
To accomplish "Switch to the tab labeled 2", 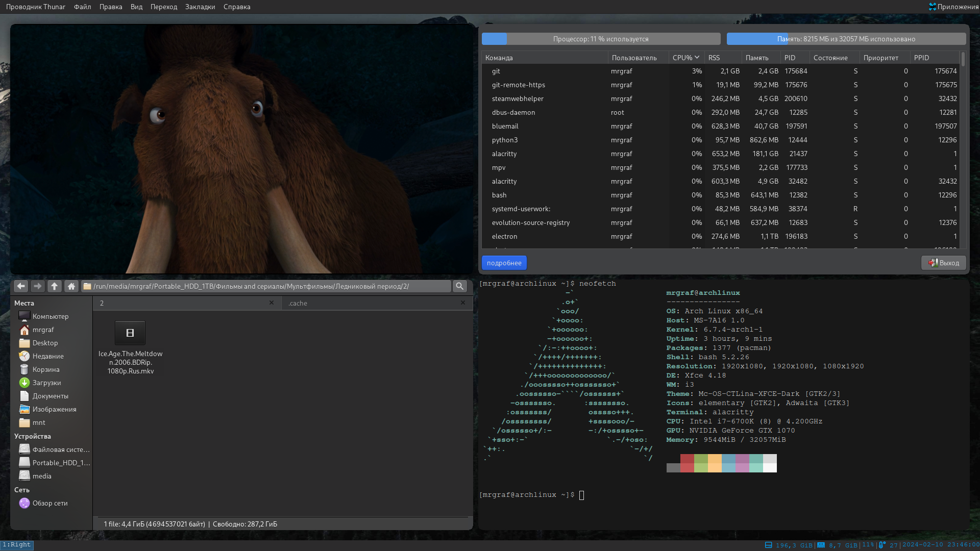I will [x=186, y=303].
